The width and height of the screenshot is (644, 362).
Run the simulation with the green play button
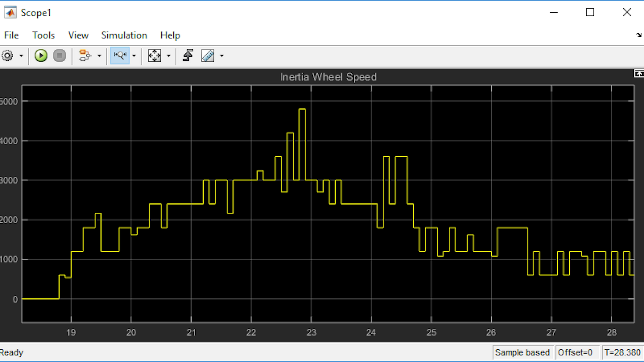tap(41, 55)
